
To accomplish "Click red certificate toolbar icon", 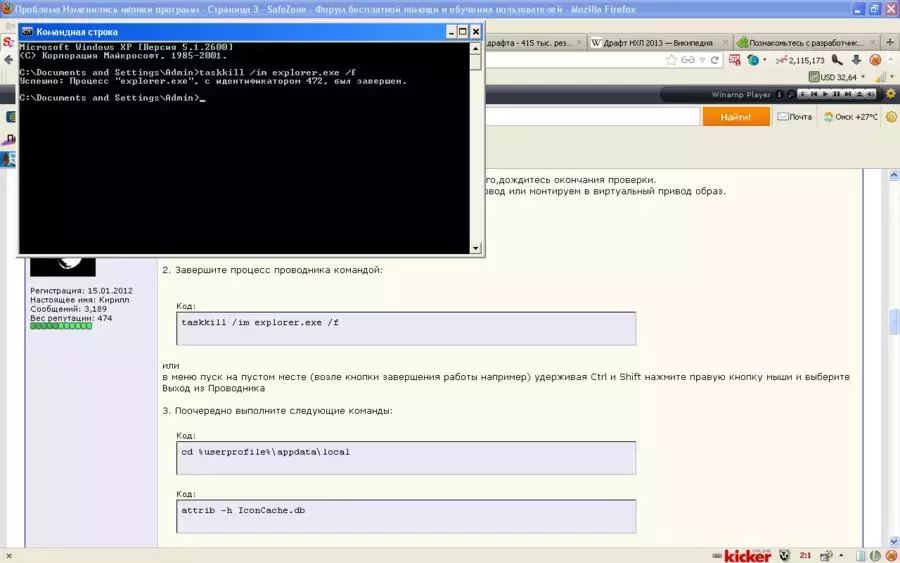I will click(735, 60).
